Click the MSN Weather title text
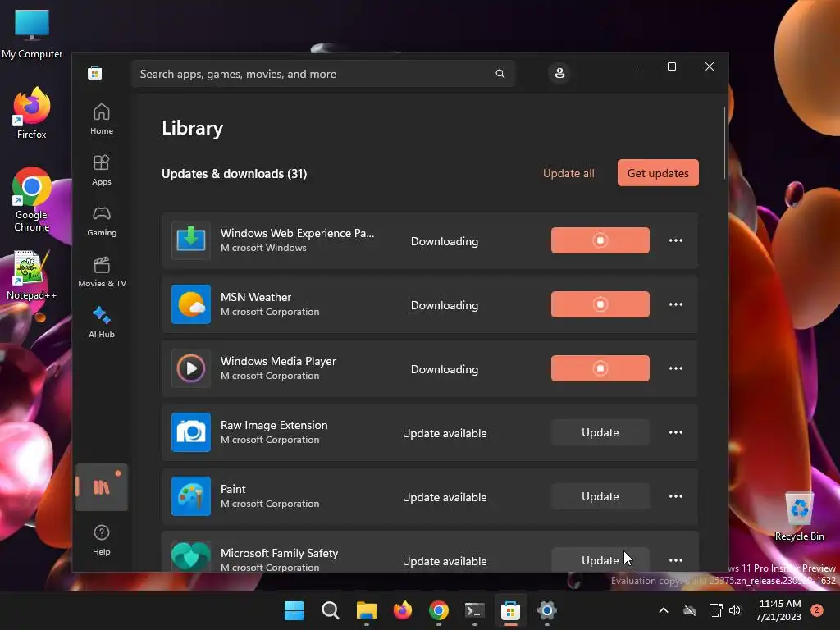The width and height of the screenshot is (840, 630). (256, 297)
